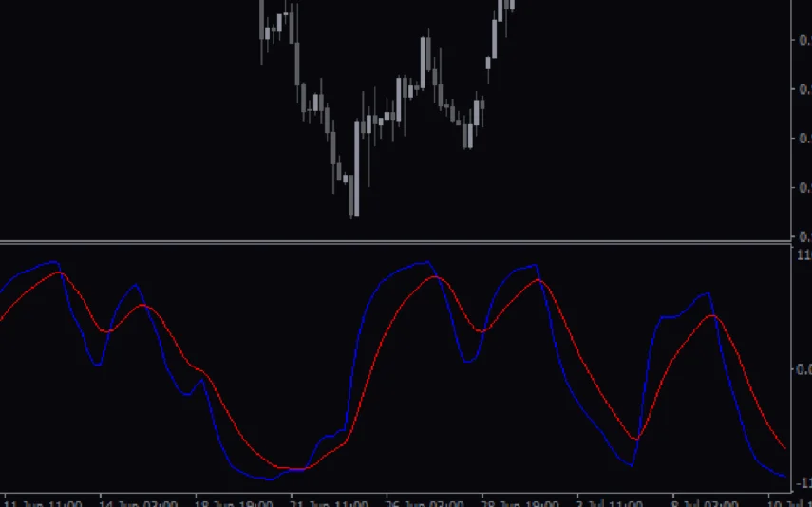
Task: Select the red line's peak near 8 Jul
Action: click(x=710, y=315)
